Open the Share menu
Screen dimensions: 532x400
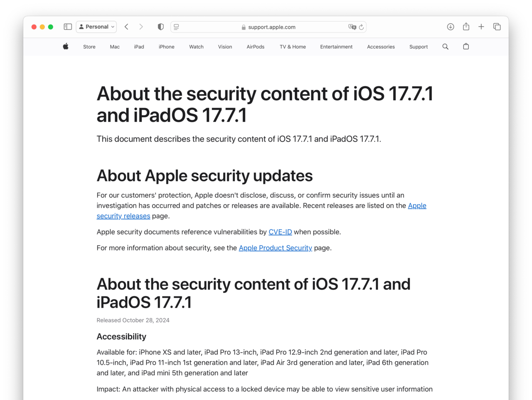point(466,27)
